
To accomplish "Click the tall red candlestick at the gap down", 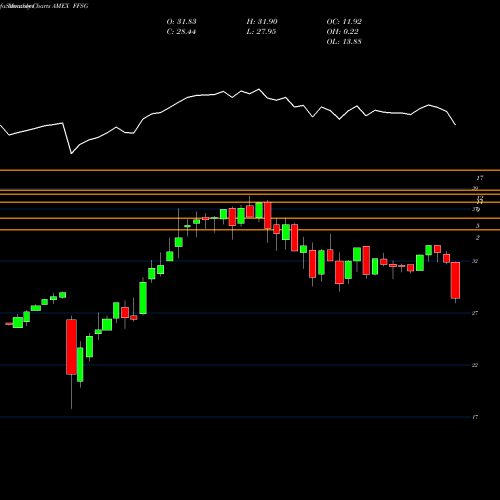I will click(x=71, y=347).
